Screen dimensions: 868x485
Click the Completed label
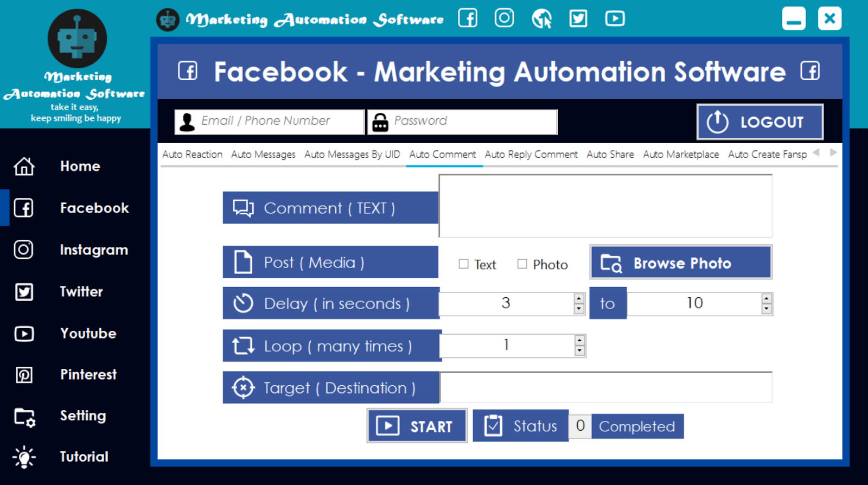coord(637,426)
